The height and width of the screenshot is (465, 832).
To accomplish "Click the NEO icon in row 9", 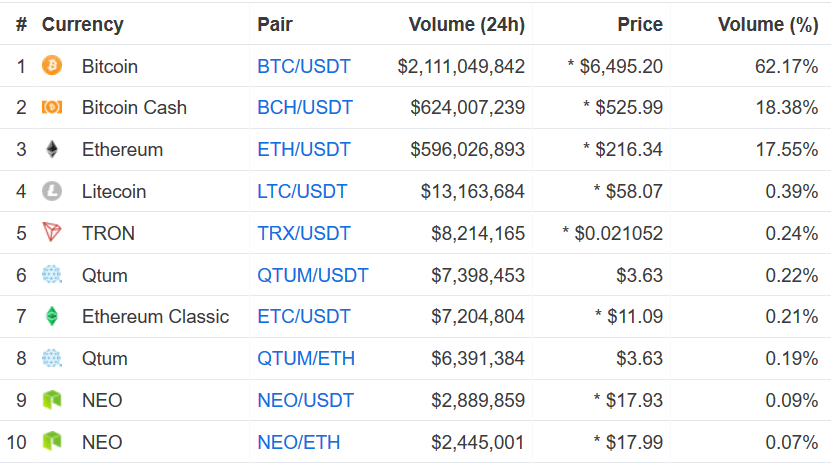I will (x=52, y=400).
